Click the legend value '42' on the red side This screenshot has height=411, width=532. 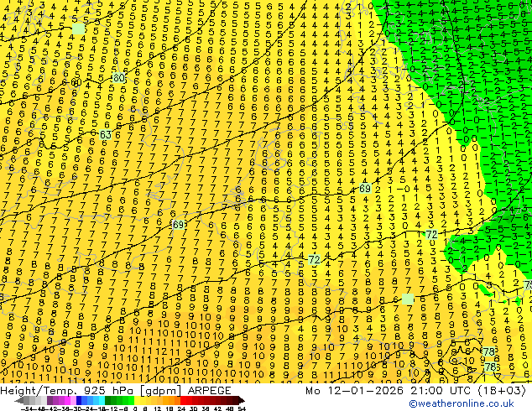(217, 409)
